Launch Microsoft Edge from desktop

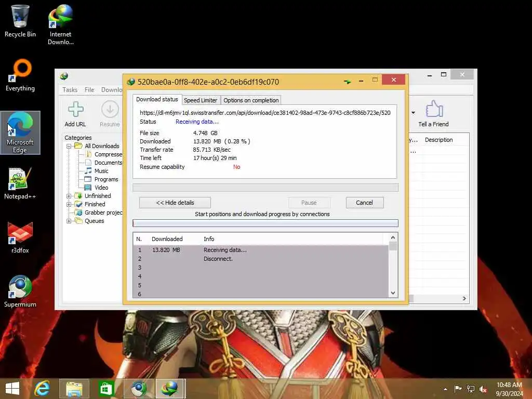[20, 132]
